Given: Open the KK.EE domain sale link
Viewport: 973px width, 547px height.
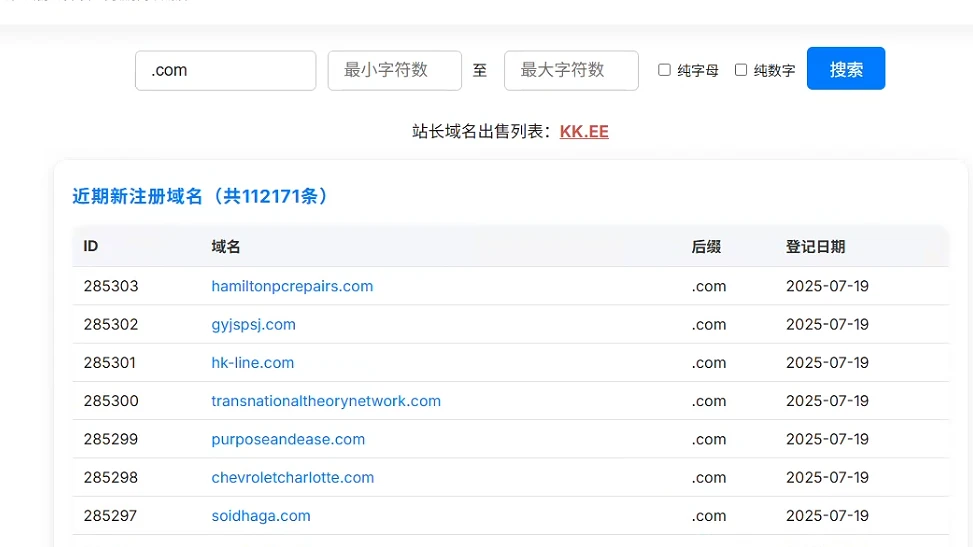Looking at the screenshot, I should (x=584, y=131).
